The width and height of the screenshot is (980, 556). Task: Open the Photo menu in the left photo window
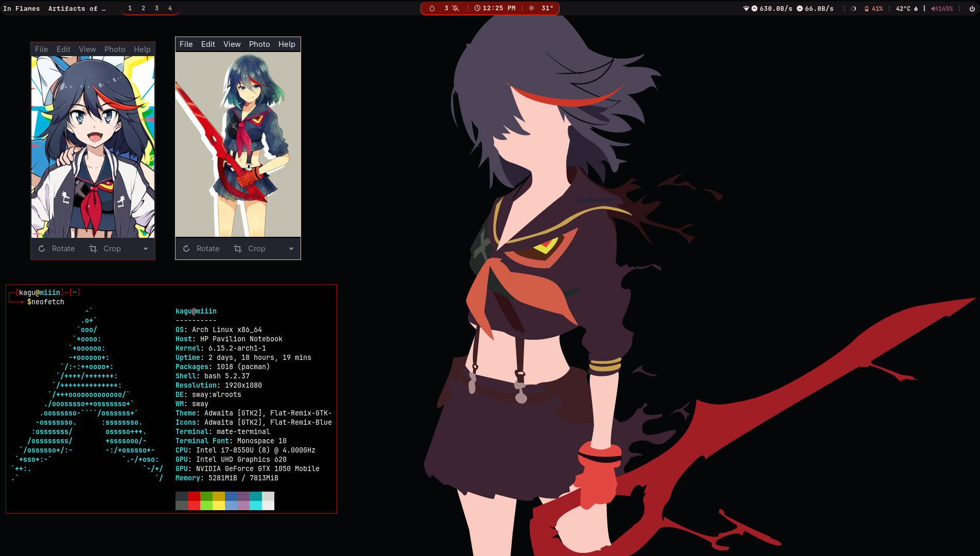point(115,49)
